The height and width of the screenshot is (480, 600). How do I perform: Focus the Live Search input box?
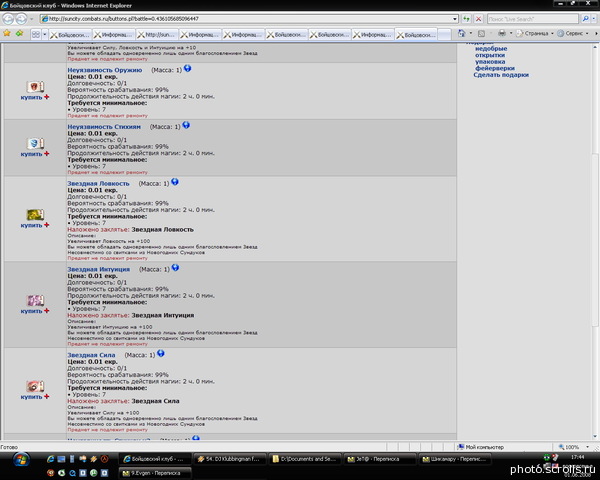(533, 19)
